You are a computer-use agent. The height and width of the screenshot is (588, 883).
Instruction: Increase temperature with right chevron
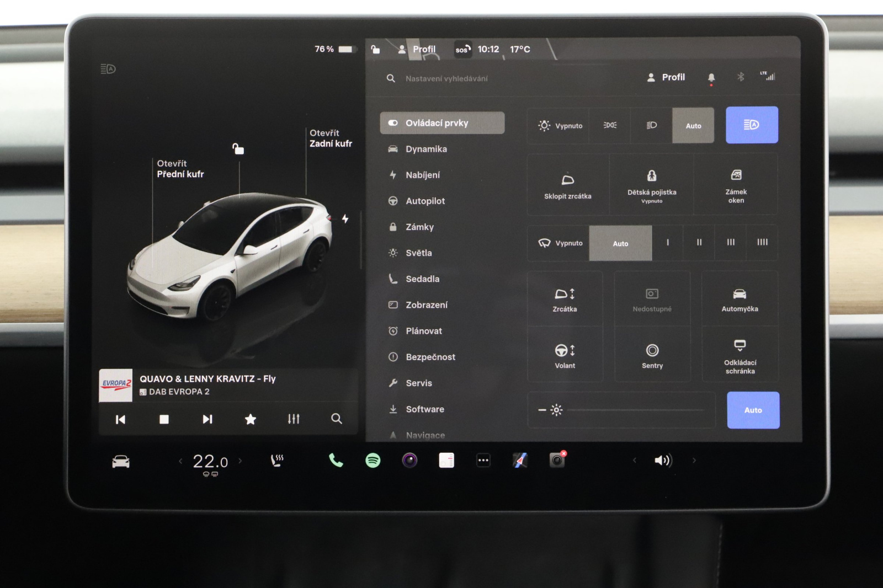coord(240,461)
